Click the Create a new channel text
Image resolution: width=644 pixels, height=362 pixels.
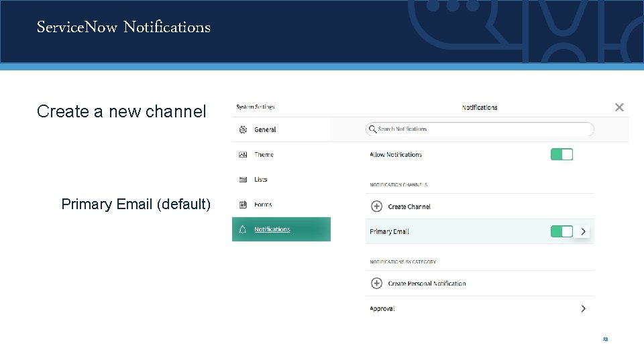(x=121, y=111)
